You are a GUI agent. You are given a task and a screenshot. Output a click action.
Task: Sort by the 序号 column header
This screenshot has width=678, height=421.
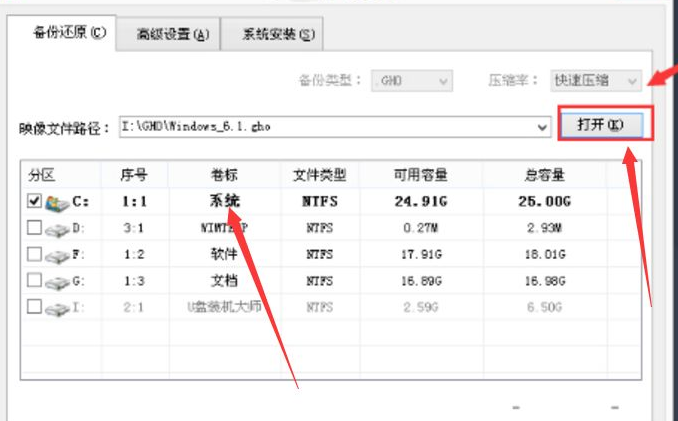pyautogui.click(x=135, y=175)
